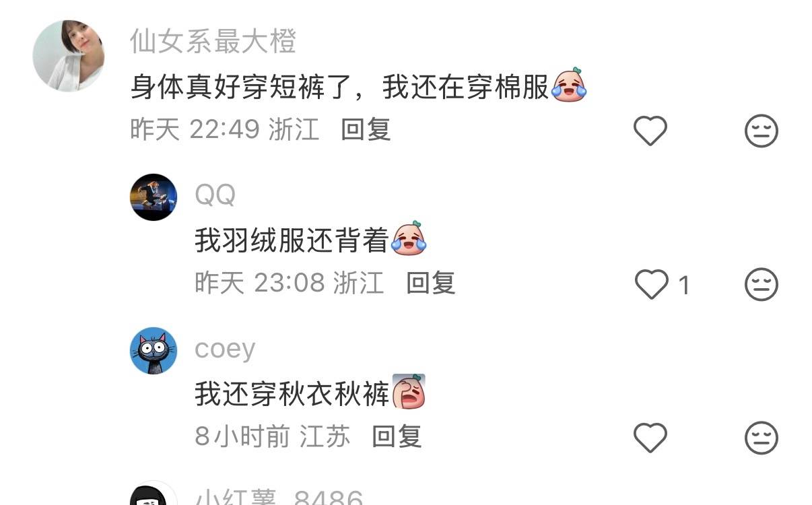Reply to the 仙女系最大橙 comment
The width and height of the screenshot is (812, 505).
[366, 129]
